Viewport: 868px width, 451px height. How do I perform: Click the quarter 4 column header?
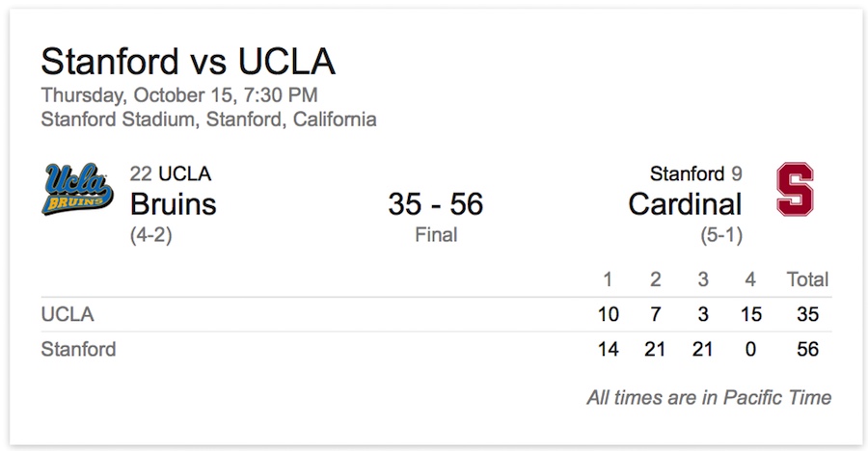tap(750, 279)
